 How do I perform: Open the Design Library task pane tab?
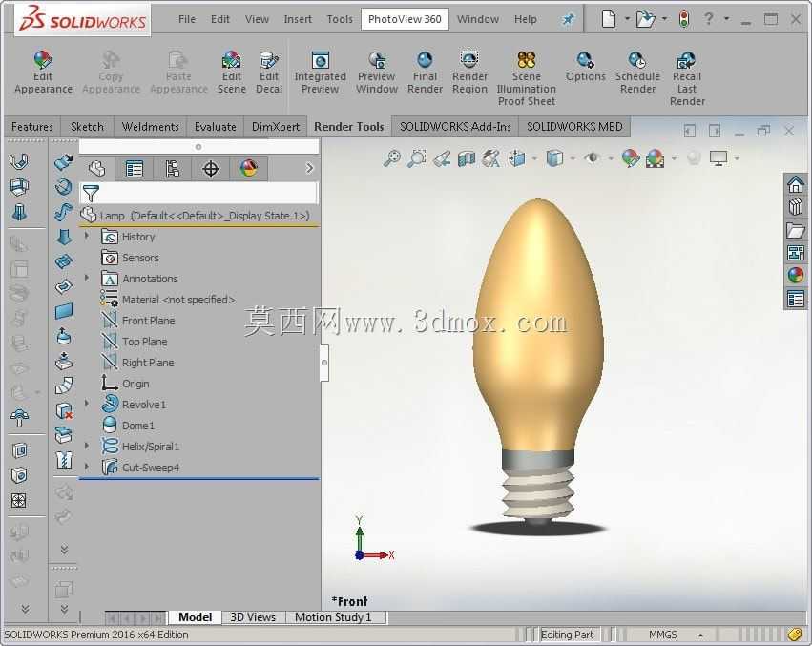[x=796, y=207]
